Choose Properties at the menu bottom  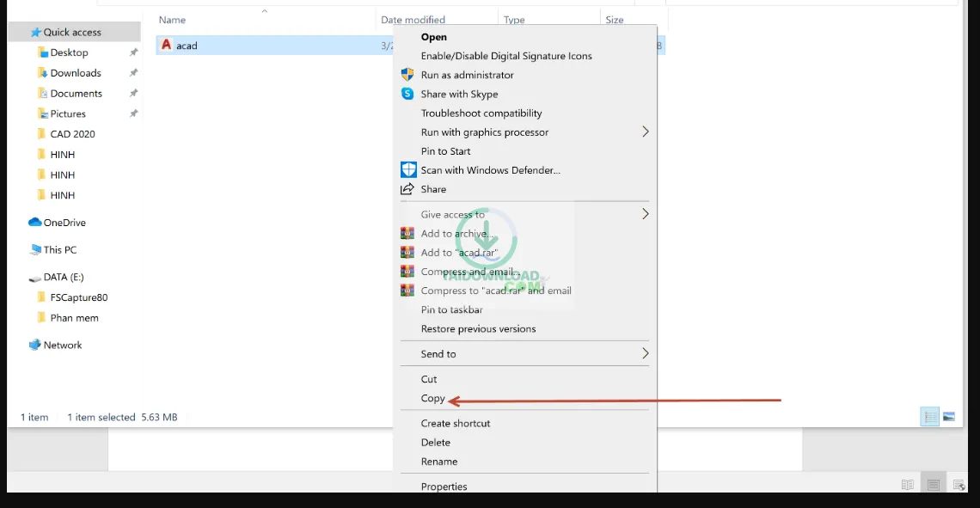point(444,486)
